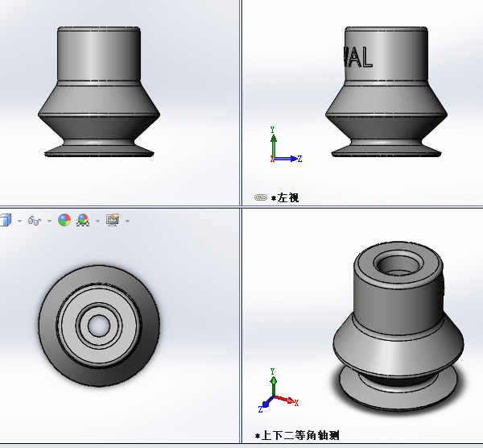Image resolution: width=483 pixels, height=448 pixels.
Task: Select the top bore of the isometric model
Action: point(398,264)
